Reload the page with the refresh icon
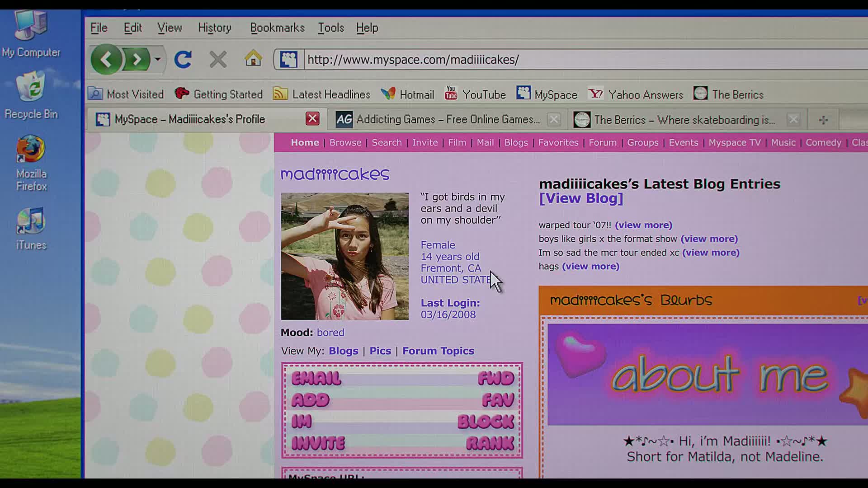 coord(183,59)
